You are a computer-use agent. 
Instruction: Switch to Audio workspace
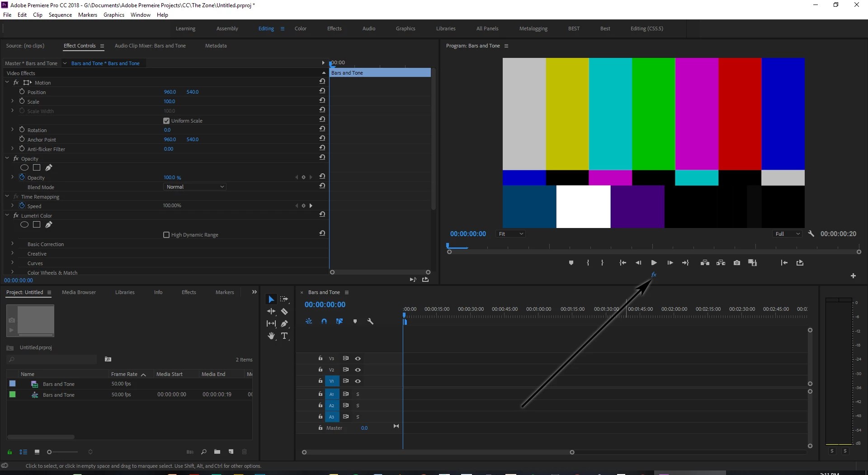coord(368,28)
